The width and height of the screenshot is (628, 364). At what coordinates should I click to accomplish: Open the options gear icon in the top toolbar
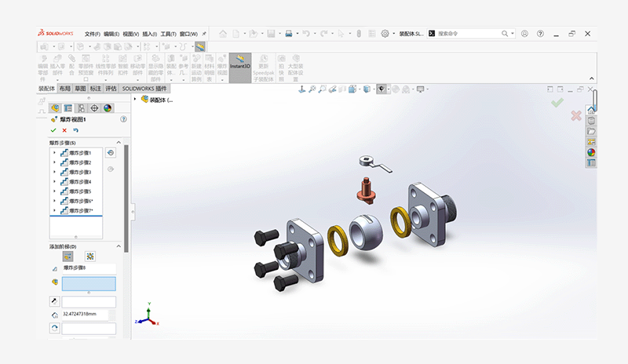pyautogui.click(x=385, y=34)
